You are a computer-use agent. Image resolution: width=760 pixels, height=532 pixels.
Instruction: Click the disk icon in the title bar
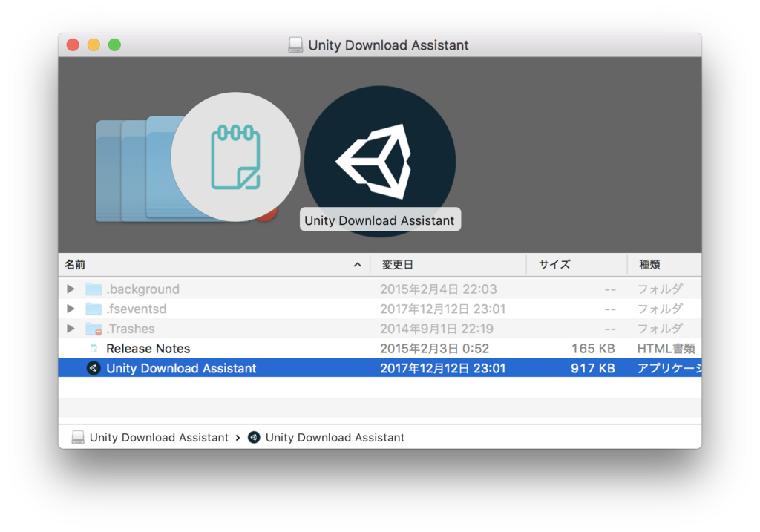295,45
